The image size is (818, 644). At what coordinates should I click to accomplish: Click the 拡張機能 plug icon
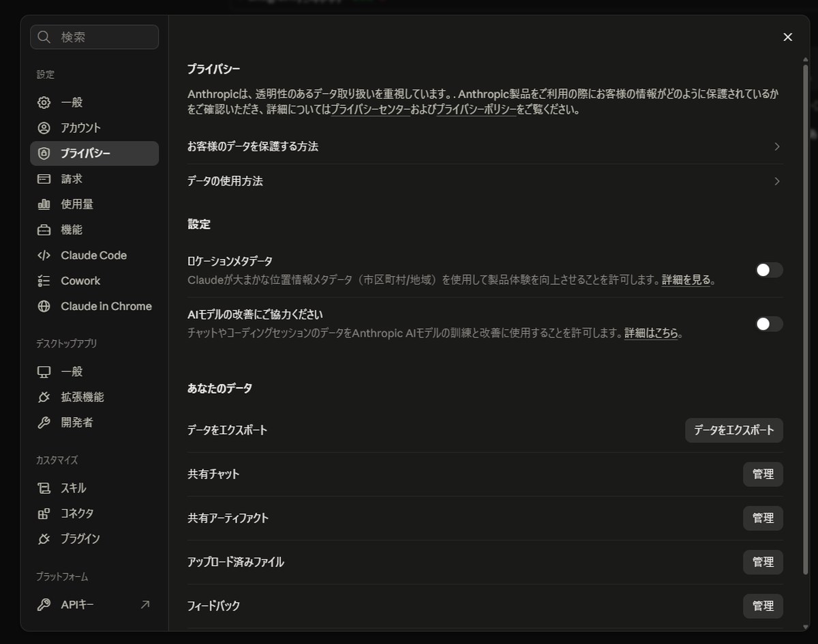[x=44, y=397]
